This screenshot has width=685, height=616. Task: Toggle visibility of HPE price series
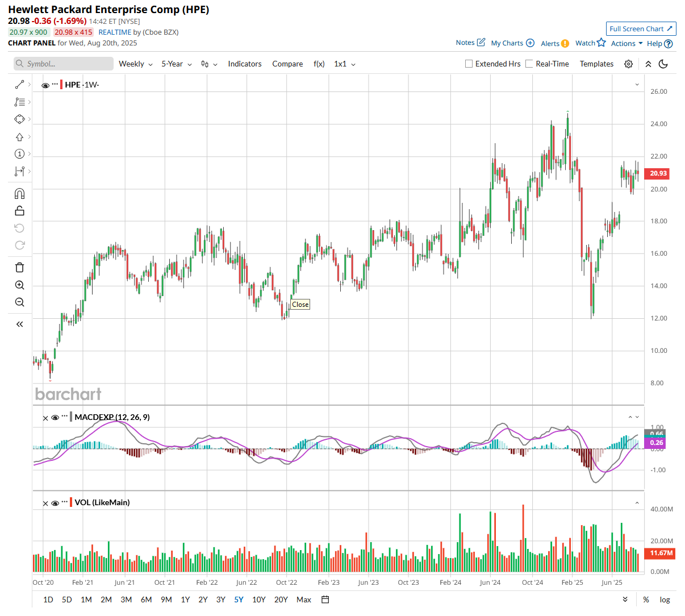(x=45, y=85)
